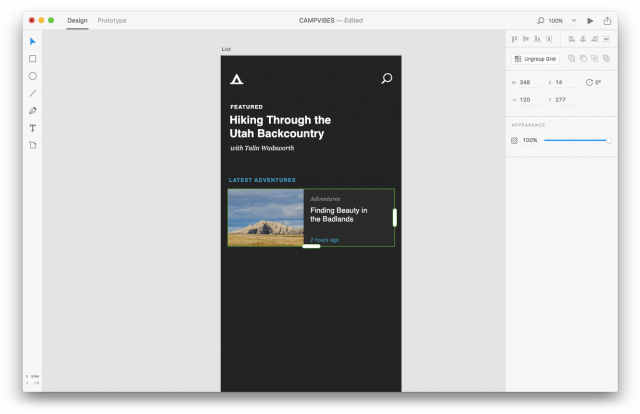The image size is (640, 414).
Task: Click the Select arrow tool
Action: point(32,41)
